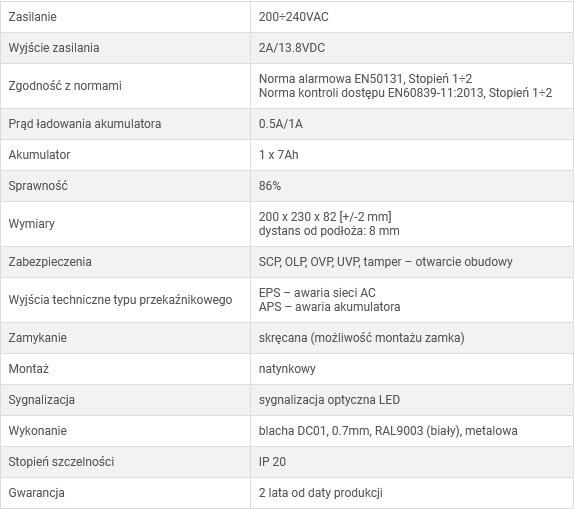Viewport: 574px width, 509px height.
Task: Click Gwarancja 2 lata od daty produkcji
Action: pos(321,493)
